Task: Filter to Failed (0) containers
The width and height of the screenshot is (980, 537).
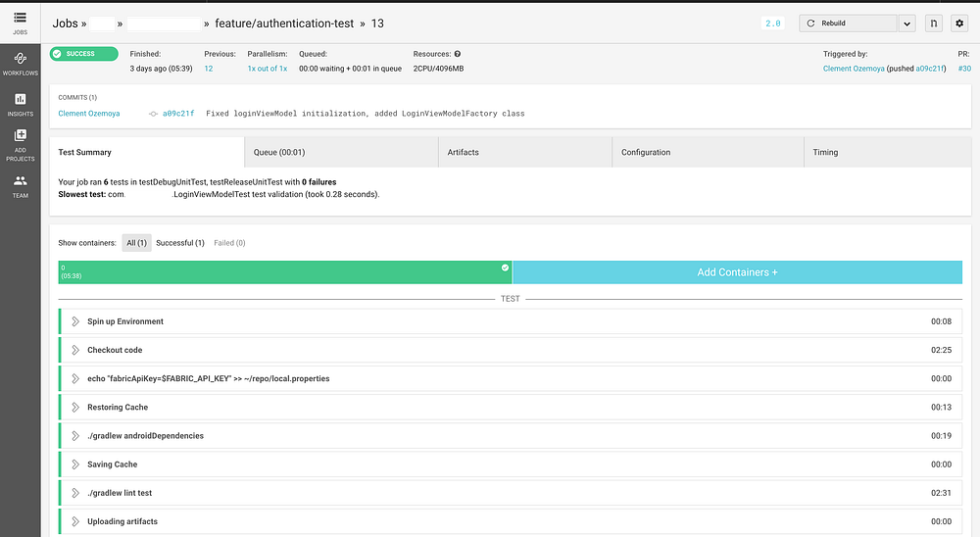Action: [x=229, y=243]
